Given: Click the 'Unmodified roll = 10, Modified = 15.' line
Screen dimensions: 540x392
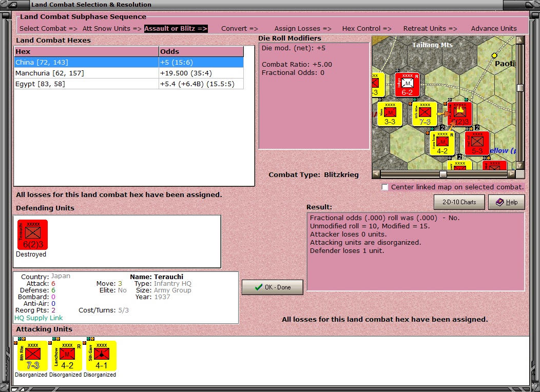Looking at the screenshot, I should click(370, 226).
